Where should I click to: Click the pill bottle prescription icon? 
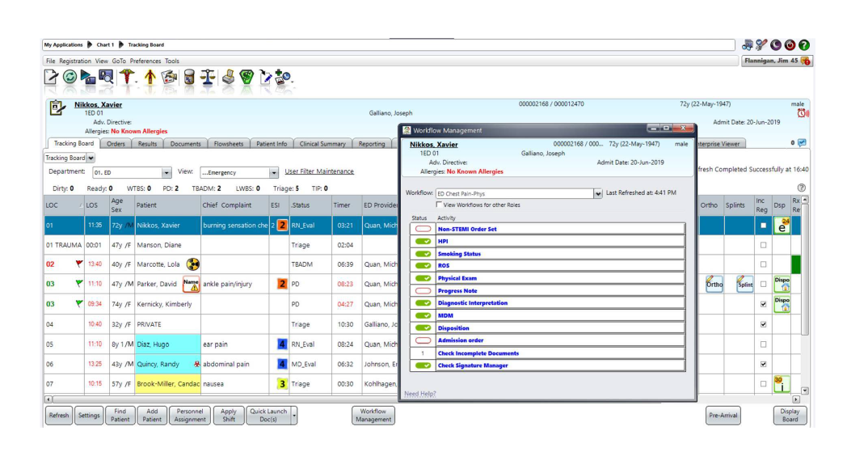[x=189, y=78]
